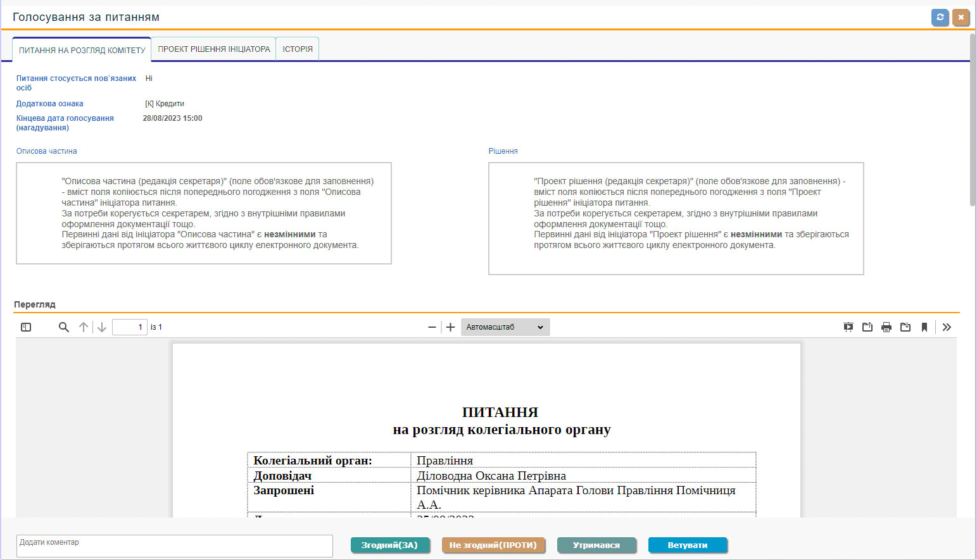Switch to the Проект рішення ініціатора tab
This screenshot has width=977, height=560.
(214, 49)
